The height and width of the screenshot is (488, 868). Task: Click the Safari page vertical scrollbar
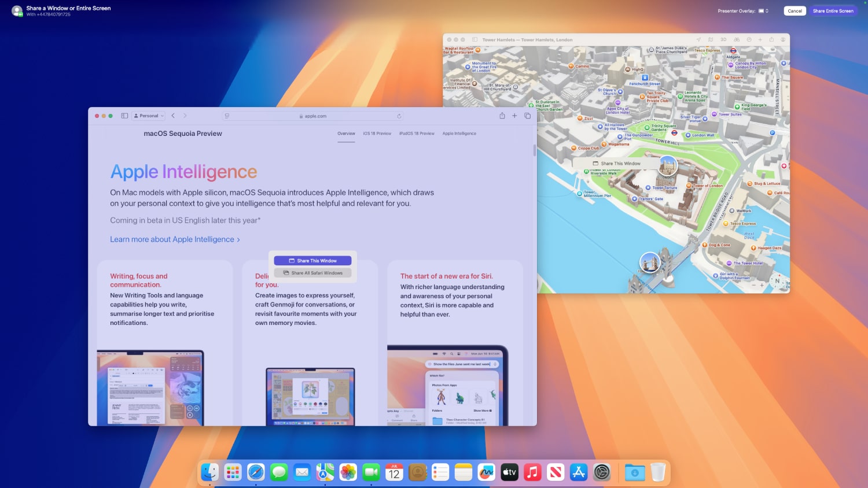click(534, 150)
